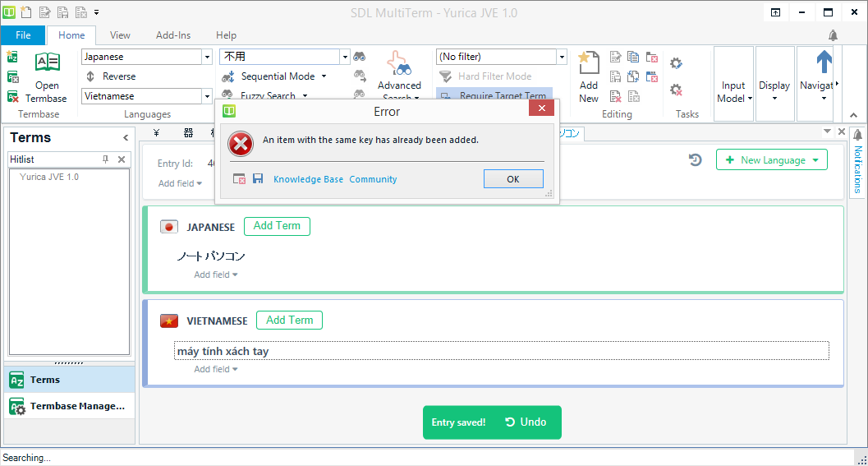
Task: Switch to the Terms view in sidebar
Action: pyautogui.click(x=70, y=380)
